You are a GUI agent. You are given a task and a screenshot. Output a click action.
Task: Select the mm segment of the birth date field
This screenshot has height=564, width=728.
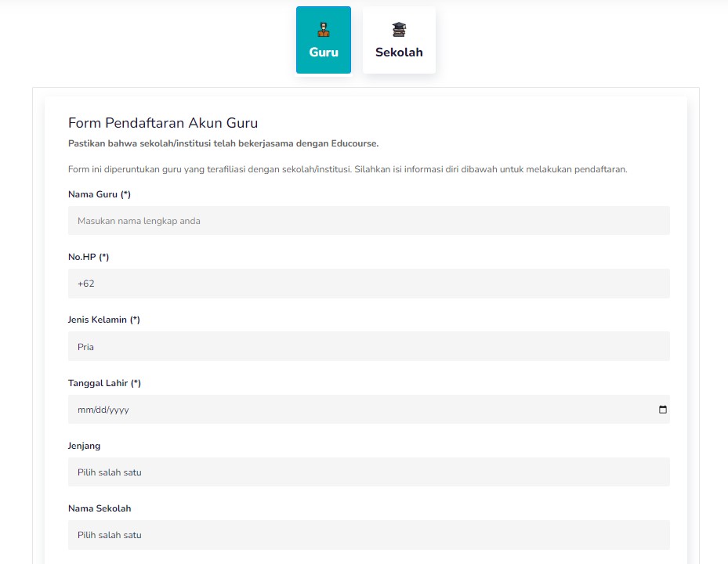click(82, 410)
